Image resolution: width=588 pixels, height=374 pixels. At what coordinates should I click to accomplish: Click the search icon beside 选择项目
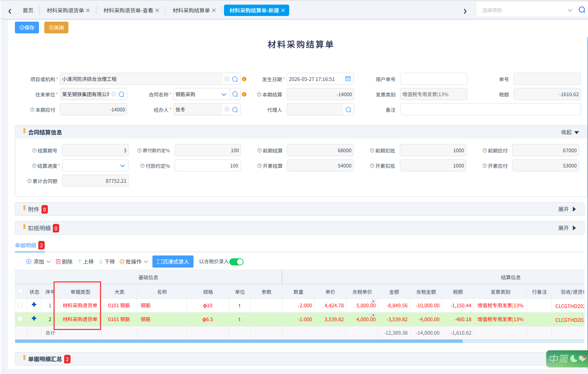582,10
